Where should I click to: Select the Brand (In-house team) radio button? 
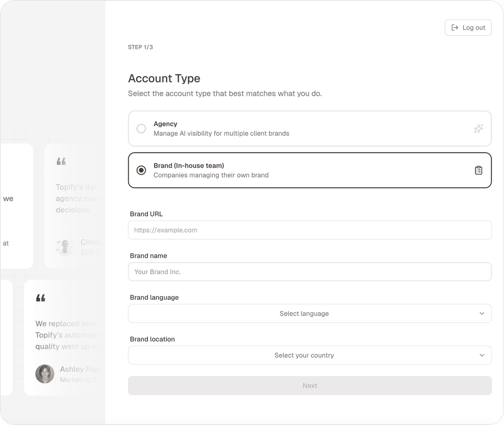tap(141, 170)
